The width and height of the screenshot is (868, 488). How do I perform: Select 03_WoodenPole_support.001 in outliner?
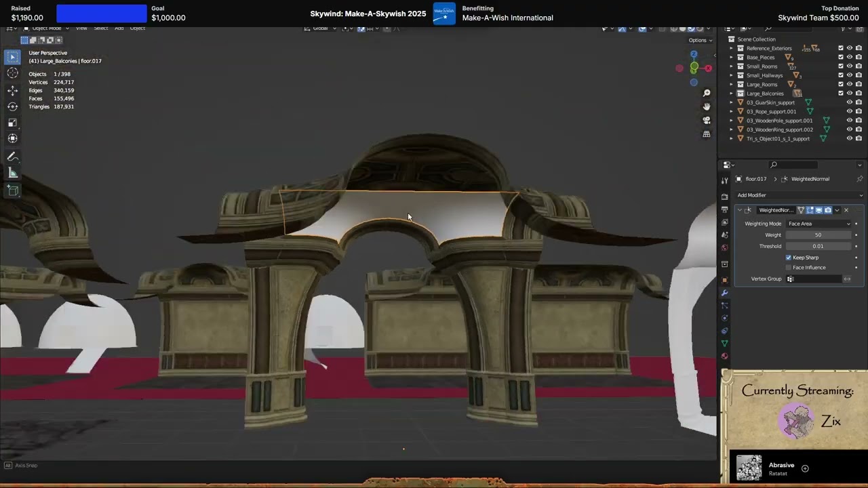coord(779,121)
